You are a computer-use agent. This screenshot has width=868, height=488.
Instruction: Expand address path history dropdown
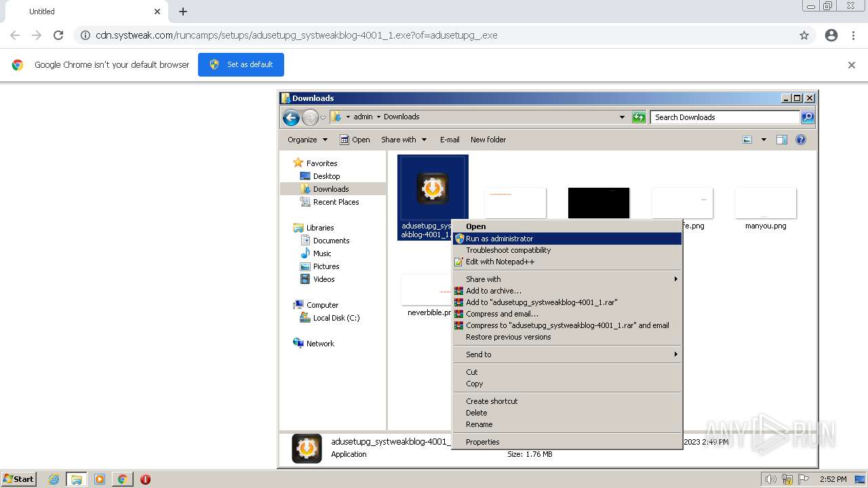[622, 117]
